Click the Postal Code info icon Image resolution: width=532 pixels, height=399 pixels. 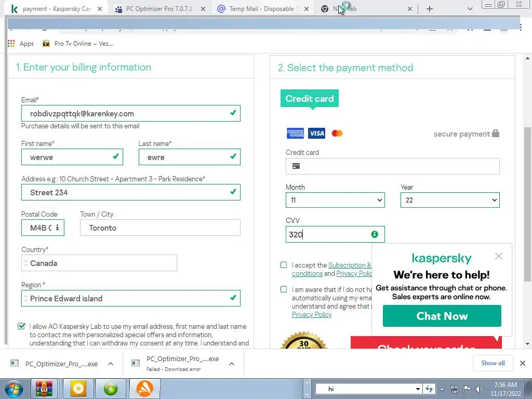(57, 228)
